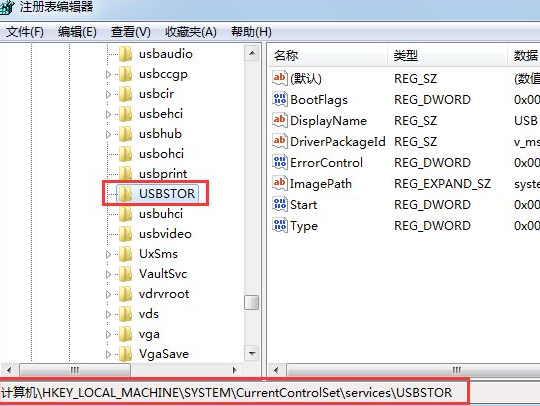Expand the usbccgp tree node

(x=108, y=74)
